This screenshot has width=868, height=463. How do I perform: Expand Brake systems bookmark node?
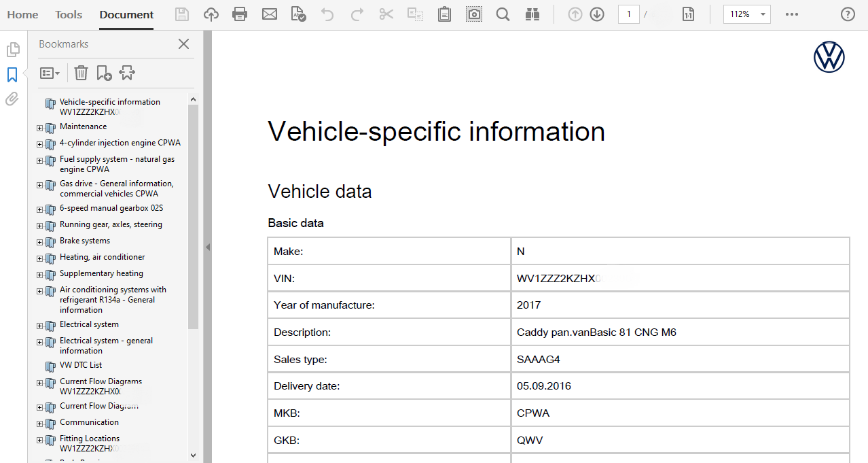(40, 242)
